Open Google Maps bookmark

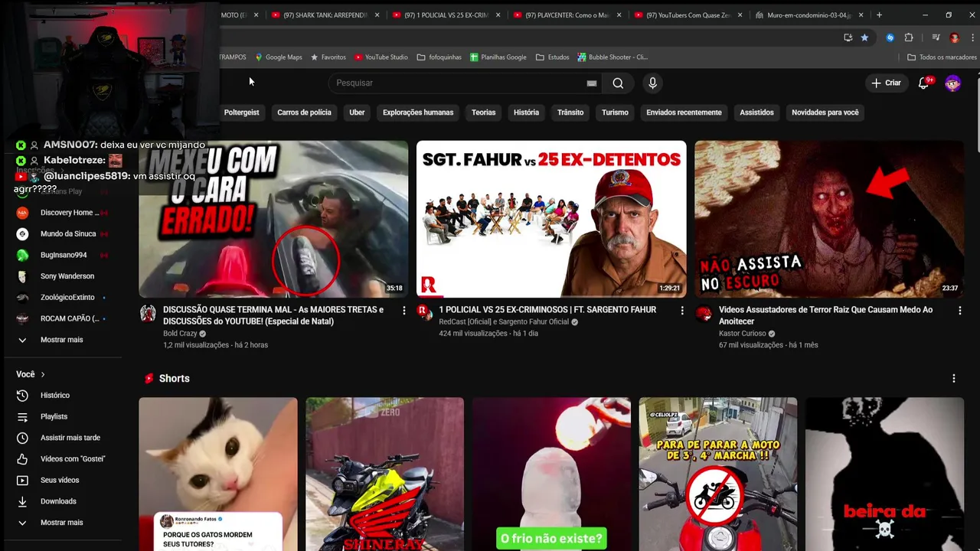[x=279, y=57]
